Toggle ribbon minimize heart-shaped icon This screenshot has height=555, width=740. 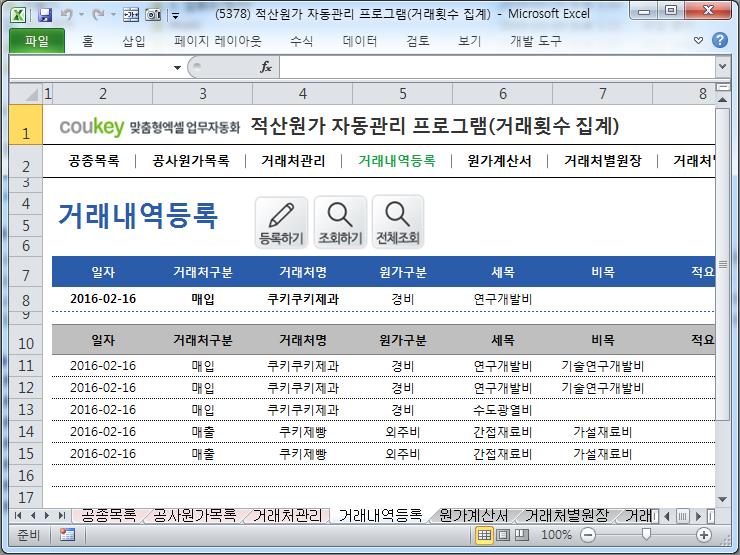pos(698,41)
